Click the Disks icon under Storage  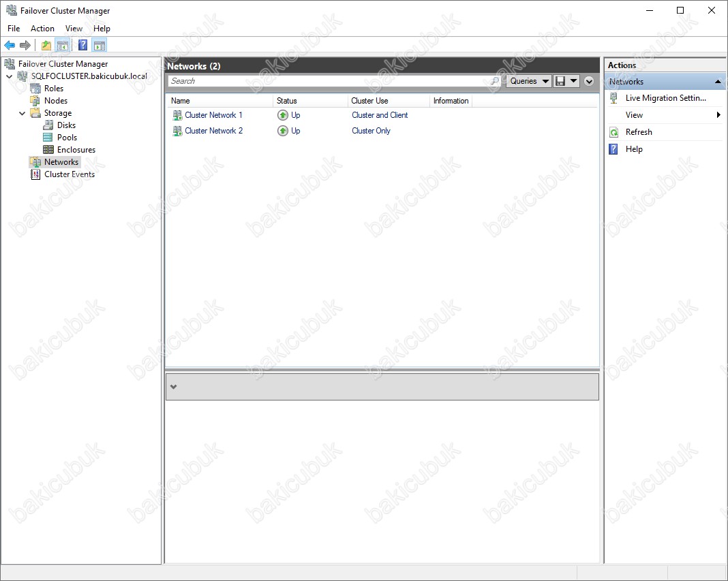pyautogui.click(x=48, y=125)
